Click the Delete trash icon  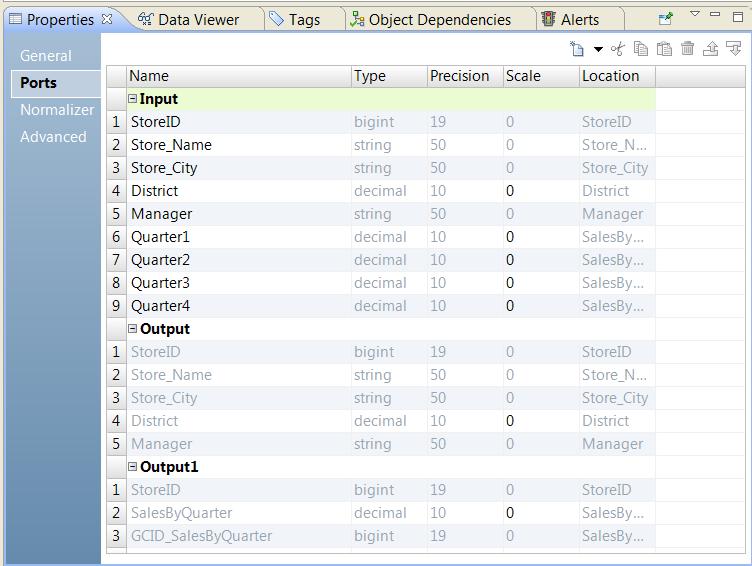(687, 48)
